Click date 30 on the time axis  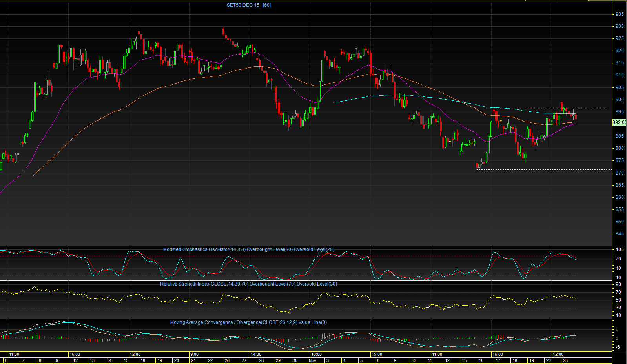[x=295, y=360]
